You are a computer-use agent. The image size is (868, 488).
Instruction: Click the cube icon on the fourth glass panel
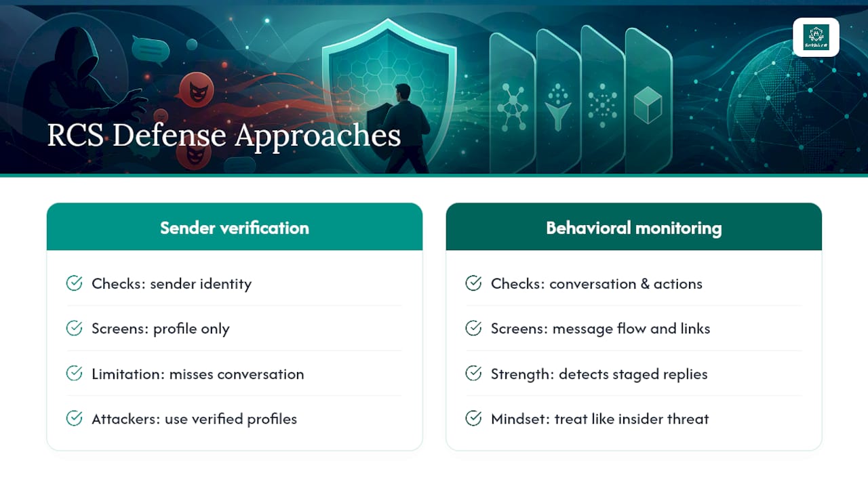647,105
